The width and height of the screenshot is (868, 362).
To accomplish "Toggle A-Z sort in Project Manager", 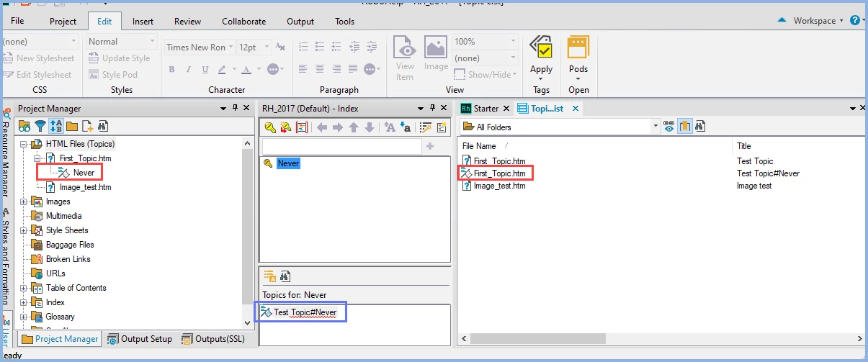I will coord(56,126).
